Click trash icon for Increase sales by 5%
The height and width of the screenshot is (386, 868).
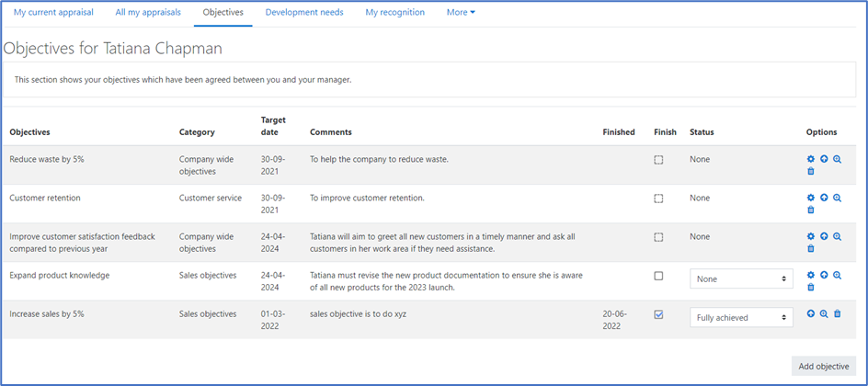click(837, 314)
